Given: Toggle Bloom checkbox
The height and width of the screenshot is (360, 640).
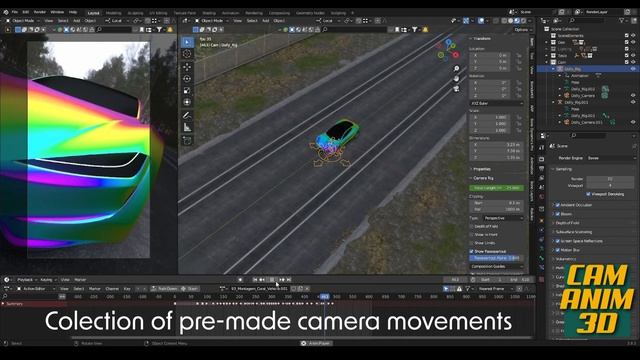Looking at the screenshot, I should click(x=558, y=214).
